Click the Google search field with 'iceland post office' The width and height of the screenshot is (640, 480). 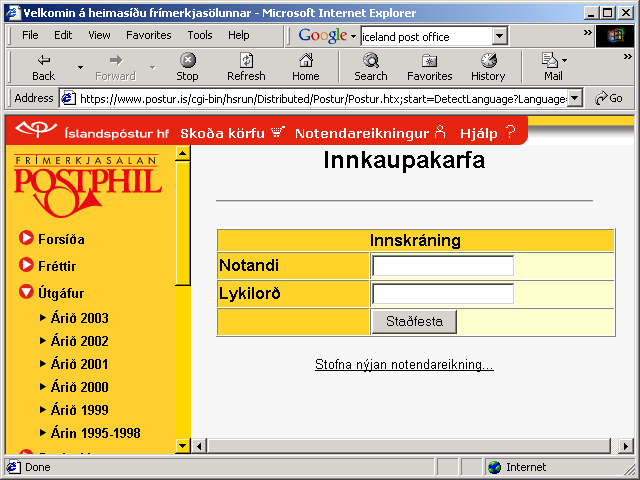(427, 37)
